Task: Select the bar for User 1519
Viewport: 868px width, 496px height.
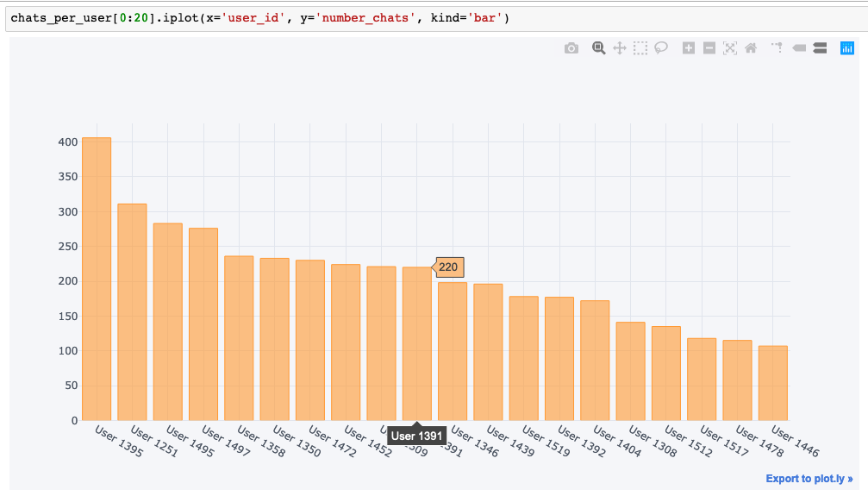Action: (524, 359)
